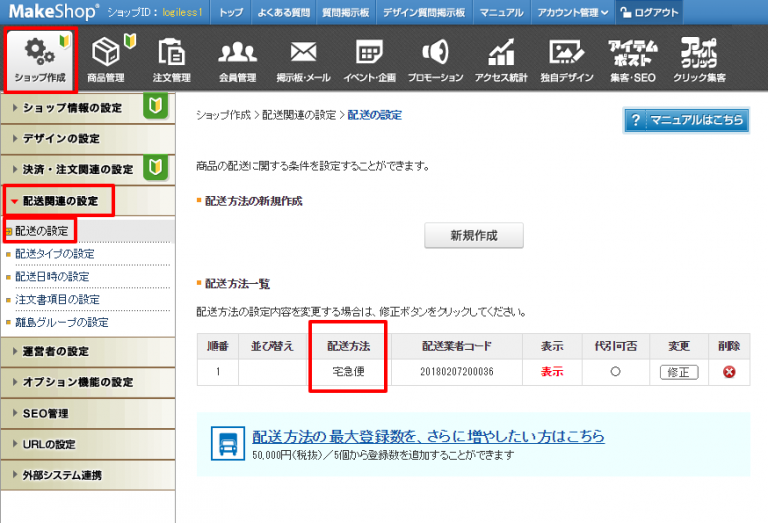The height and width of the screenshot is (523, 768).
Task: Click the 商品管理 box icon
Action: [x=106, y=52]
